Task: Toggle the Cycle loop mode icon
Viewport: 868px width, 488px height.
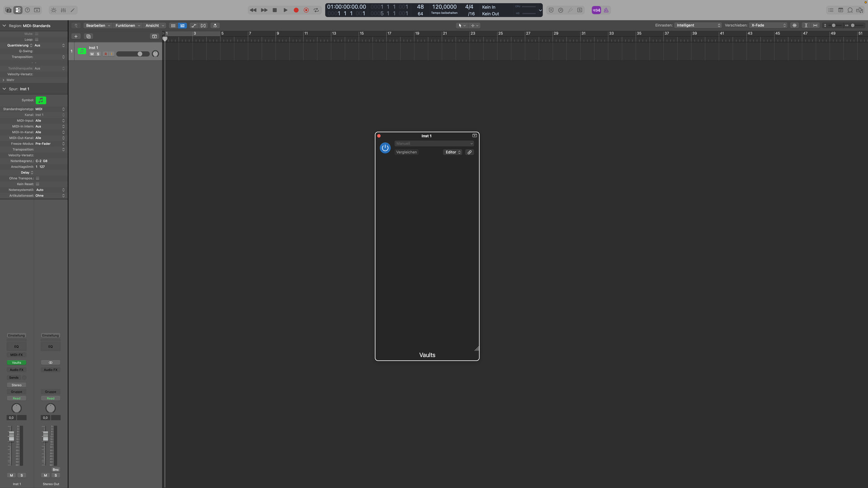Action: click(316, 10)
